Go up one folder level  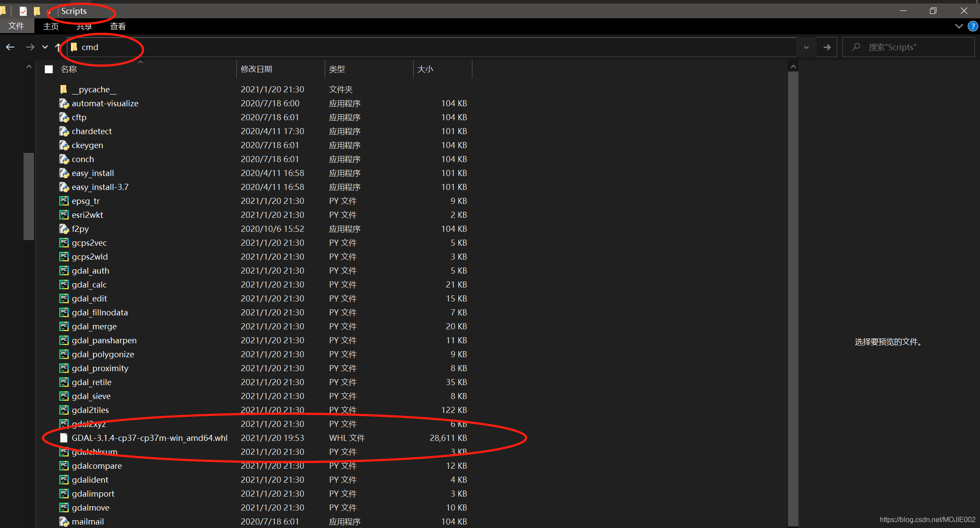click(58, 47)
